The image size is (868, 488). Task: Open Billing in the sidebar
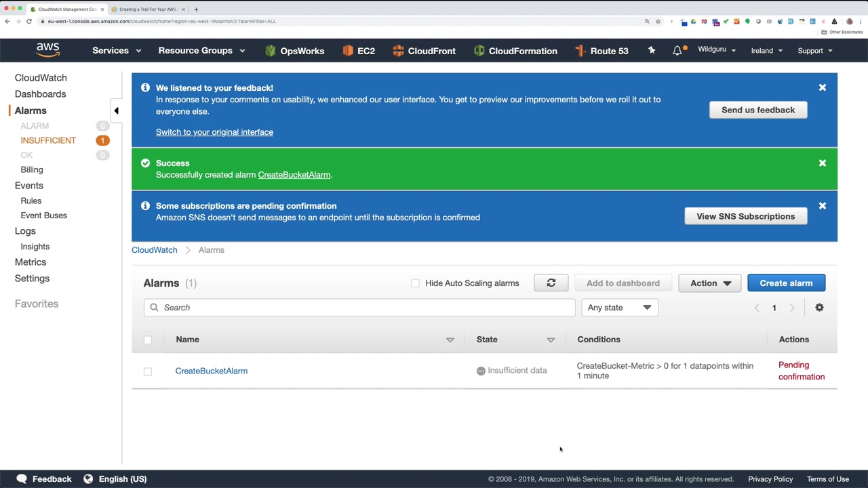point(32,169)
